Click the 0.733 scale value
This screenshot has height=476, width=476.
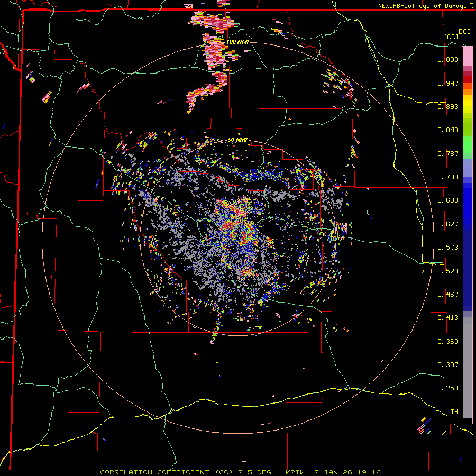448,177
